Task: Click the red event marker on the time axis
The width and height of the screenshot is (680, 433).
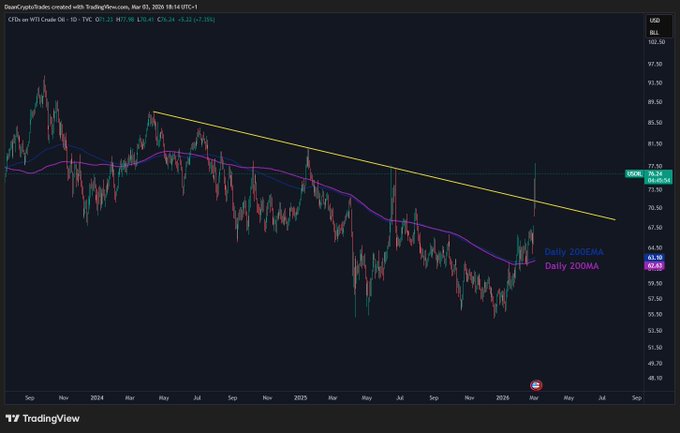Action: (x=535, y=385)
